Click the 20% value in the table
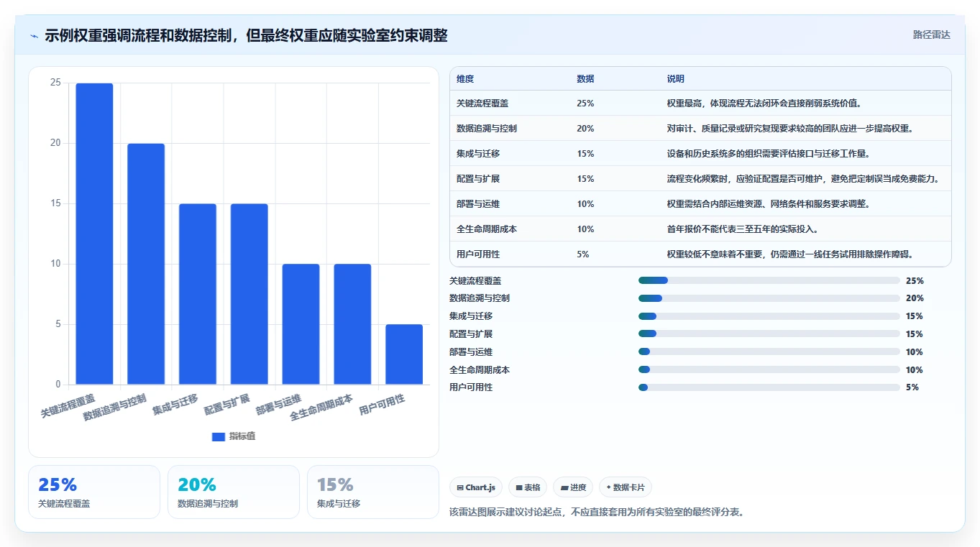Viewport: 980px width, 547px height. (585, 129)
